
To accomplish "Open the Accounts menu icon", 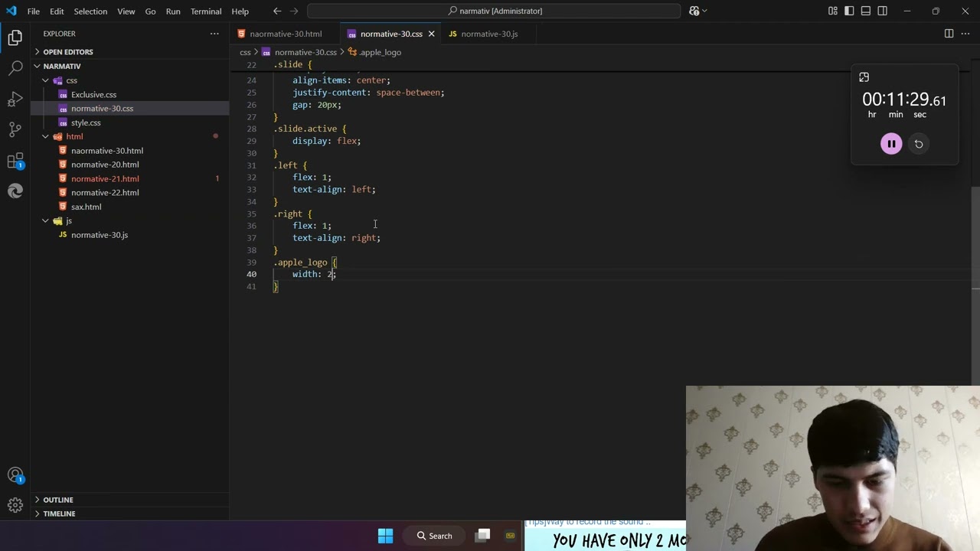I will pyautogui.click(x=15, y=475).
